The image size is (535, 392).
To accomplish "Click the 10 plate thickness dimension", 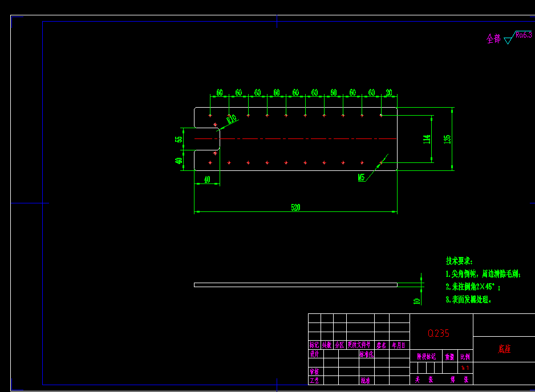I will click(x=416, y=301).
